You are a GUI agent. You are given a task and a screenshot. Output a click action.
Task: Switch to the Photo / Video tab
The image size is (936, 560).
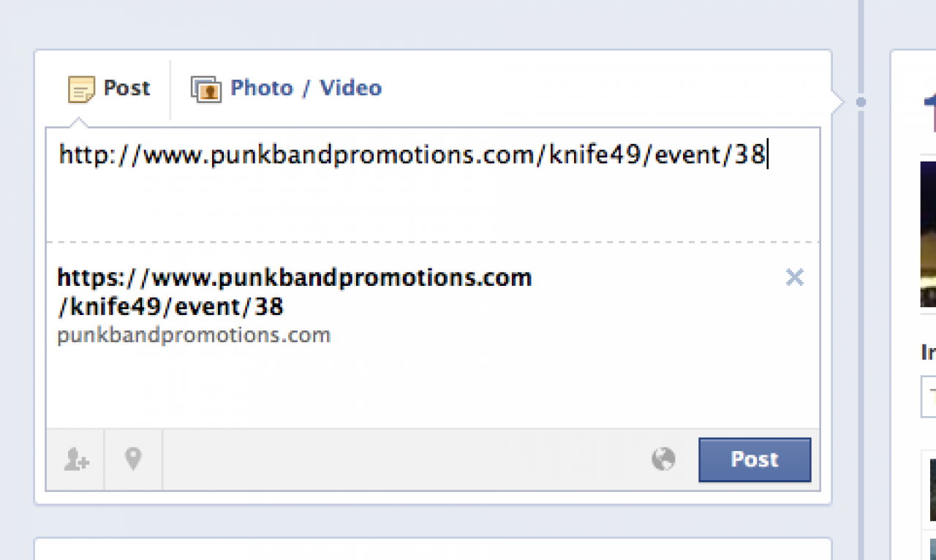[306, 88]
